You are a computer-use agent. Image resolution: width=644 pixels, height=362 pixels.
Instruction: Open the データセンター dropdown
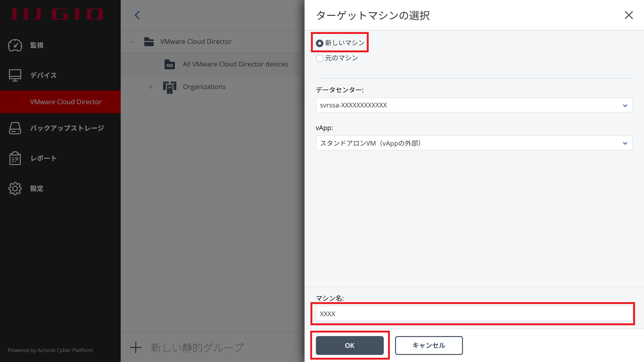tap(474, 105)
